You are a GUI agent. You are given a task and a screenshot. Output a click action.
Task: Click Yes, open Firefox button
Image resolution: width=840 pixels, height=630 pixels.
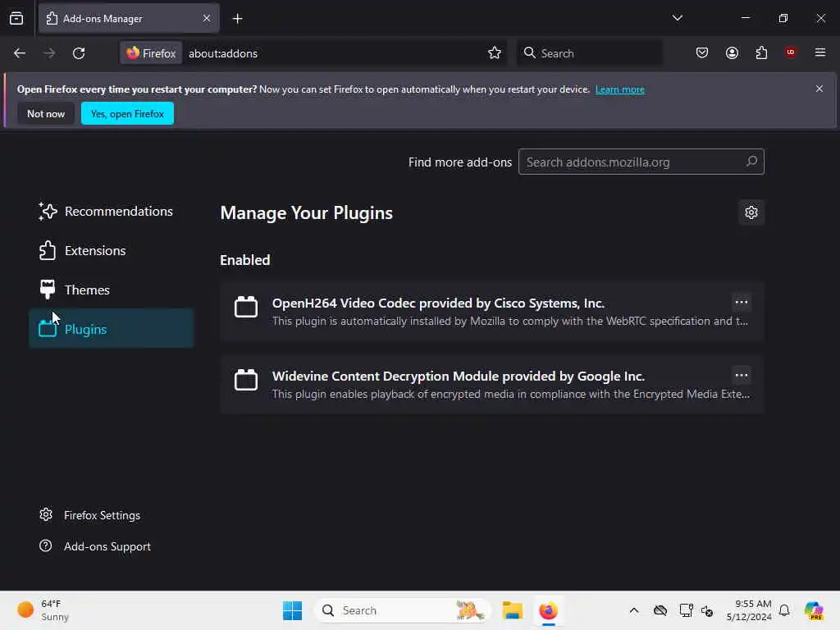[127, 113]
